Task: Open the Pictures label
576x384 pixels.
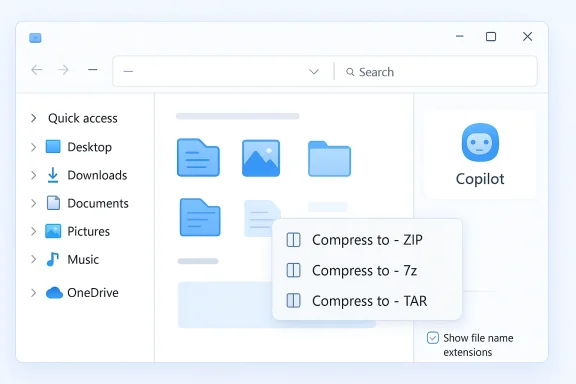Action: [x=89, y=232]
